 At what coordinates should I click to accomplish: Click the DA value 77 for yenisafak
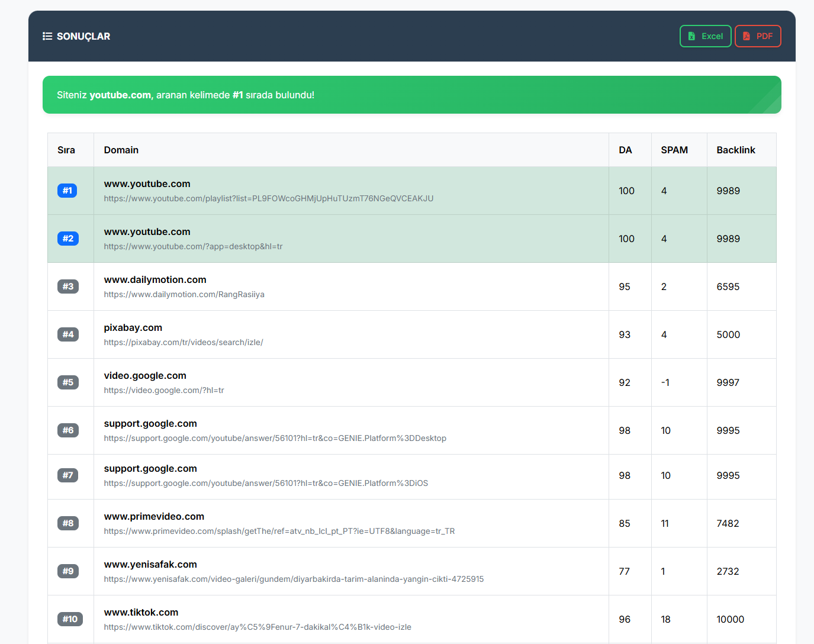625,571
